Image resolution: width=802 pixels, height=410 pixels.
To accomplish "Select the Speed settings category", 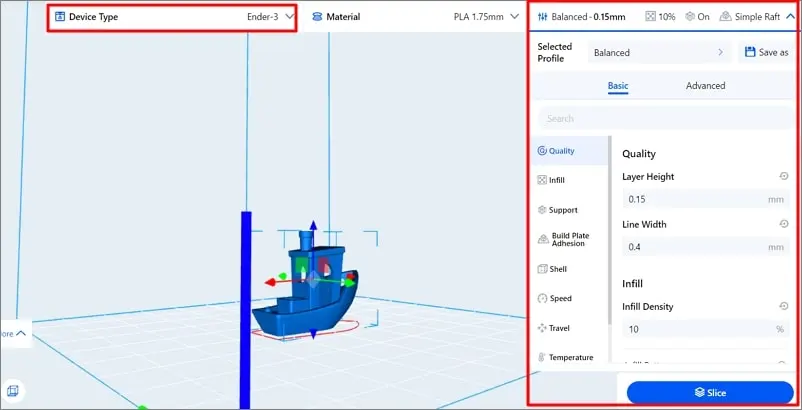I will [556, 298].
